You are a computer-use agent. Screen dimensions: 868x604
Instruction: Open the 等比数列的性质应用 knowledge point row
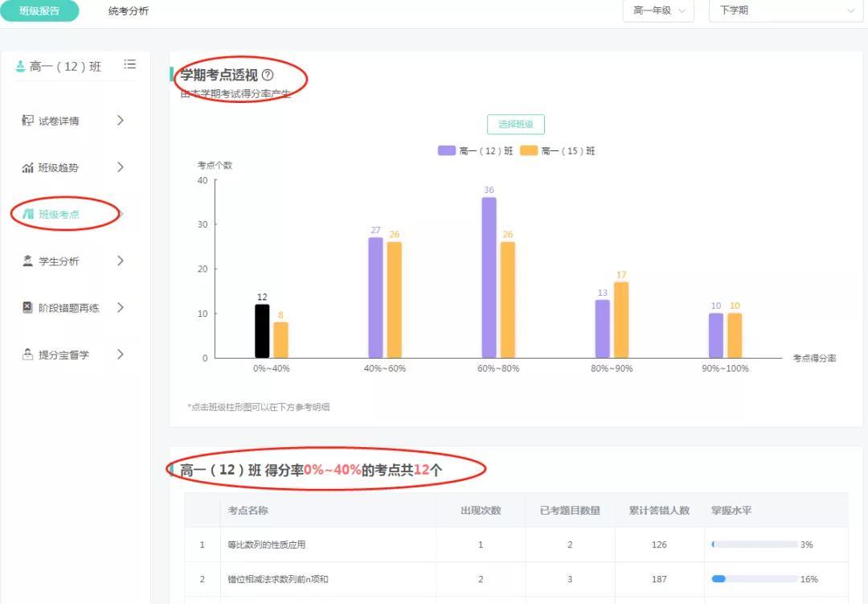[x=267, y=544]
